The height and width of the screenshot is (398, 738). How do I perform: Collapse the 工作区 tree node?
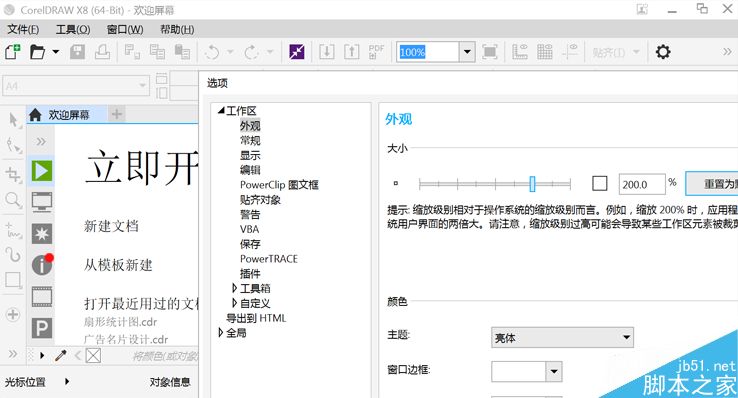click(x=221, y=111)
